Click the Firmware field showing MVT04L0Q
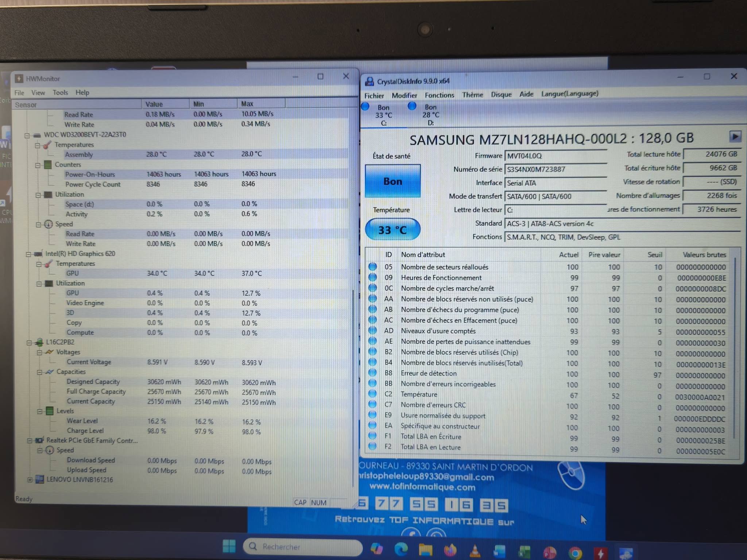 coord(556,156)
